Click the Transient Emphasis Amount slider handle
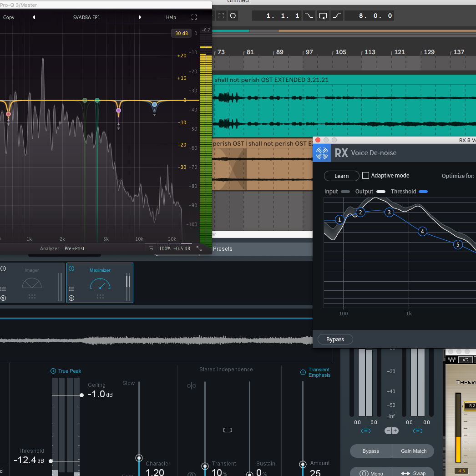Viewport: 476px width, 476px height. [303, 464]
